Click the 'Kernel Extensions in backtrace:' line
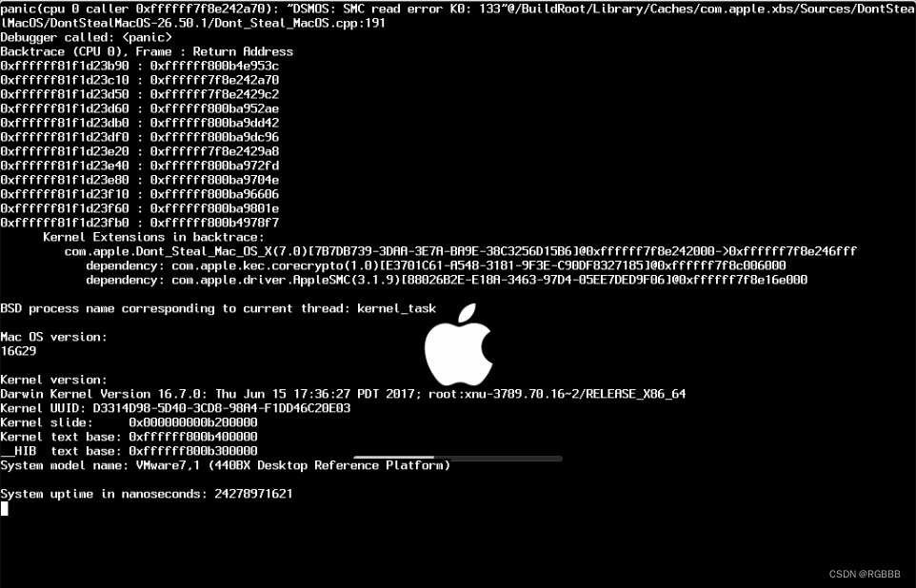 pyautogui.click(x=153, y=237)
